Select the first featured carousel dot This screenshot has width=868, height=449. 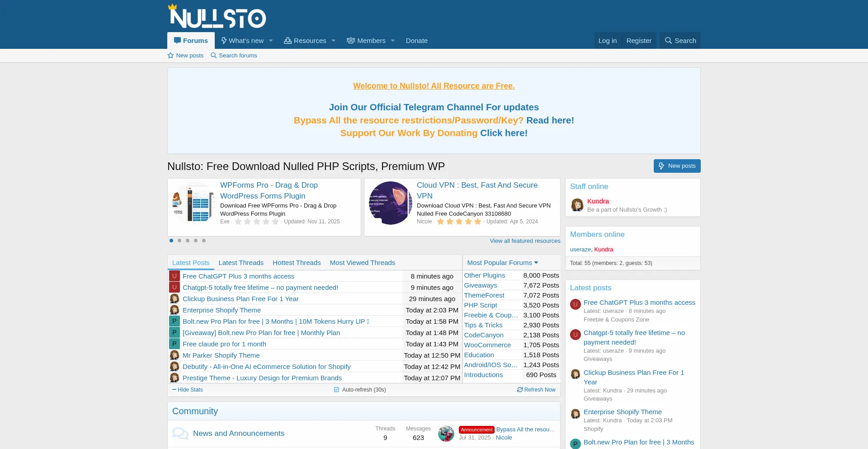pos(171,241)
